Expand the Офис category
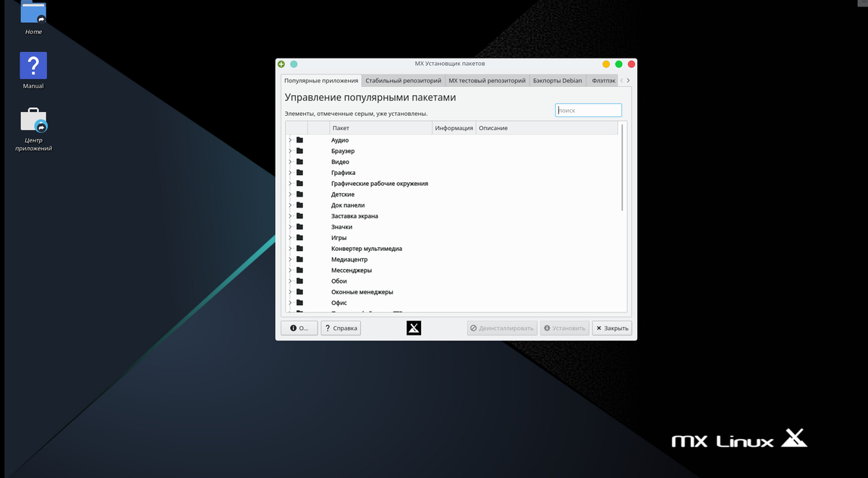The image size is (868, 478). (290, 303)
